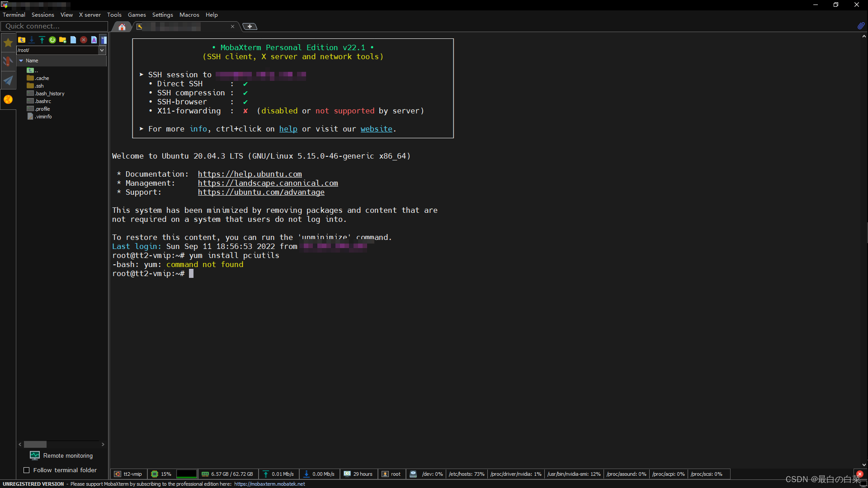The image size is (868, 488).
Task: Open the Tools sidebar tab with knife icon
Action: (8, 61)
